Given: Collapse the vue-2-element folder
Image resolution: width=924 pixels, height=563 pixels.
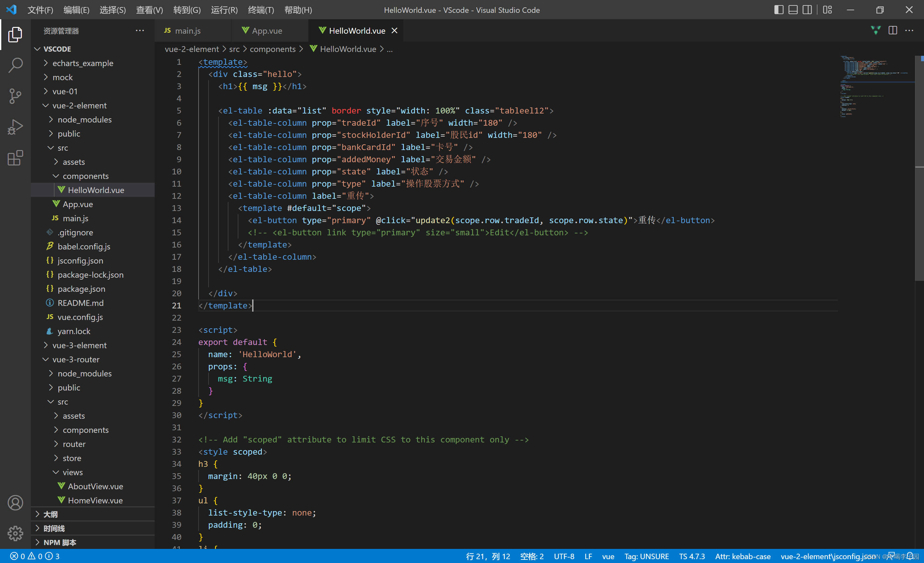Looking at the screenshot, I should point(79,105).
